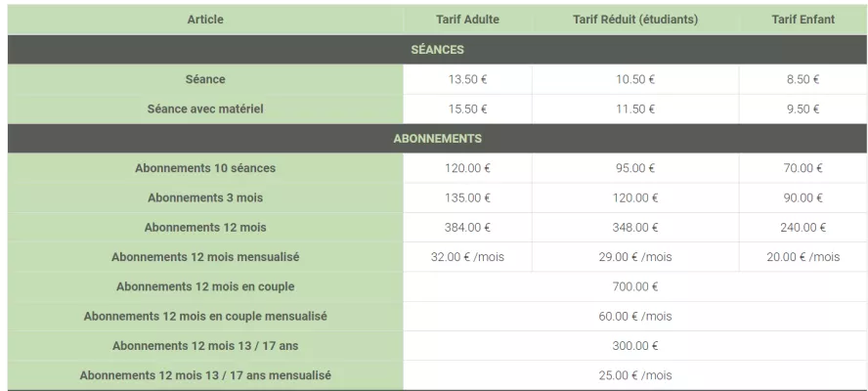Click the 384.00 € adult yearly price

[x=467, y=228]
